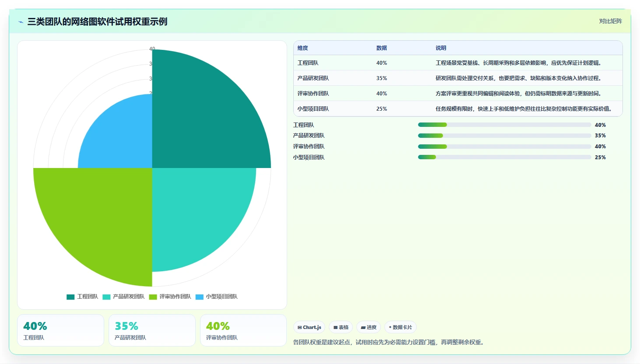Open the 35% 产品研发团队 data card
The width and height of the screenshot is (640, 364).
click(x=152, y=330)
